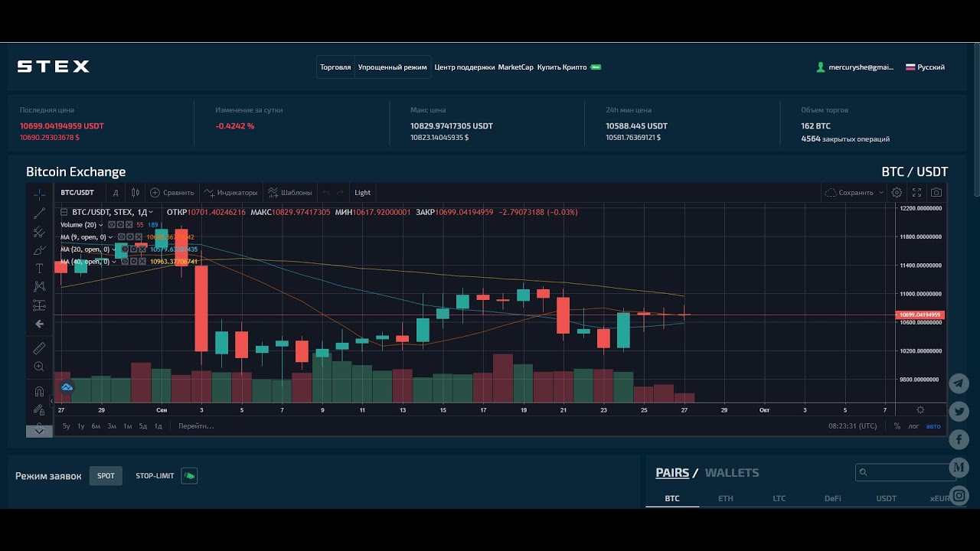The image size is (980, 551).
Task: Select the crosshair cursor tool
Action: click(39, 194)
